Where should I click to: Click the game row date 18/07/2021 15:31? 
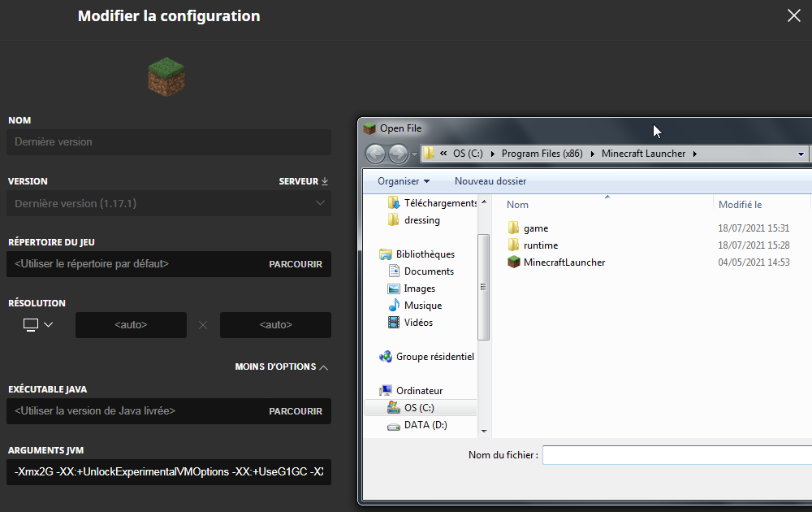(x=754, y=228)
